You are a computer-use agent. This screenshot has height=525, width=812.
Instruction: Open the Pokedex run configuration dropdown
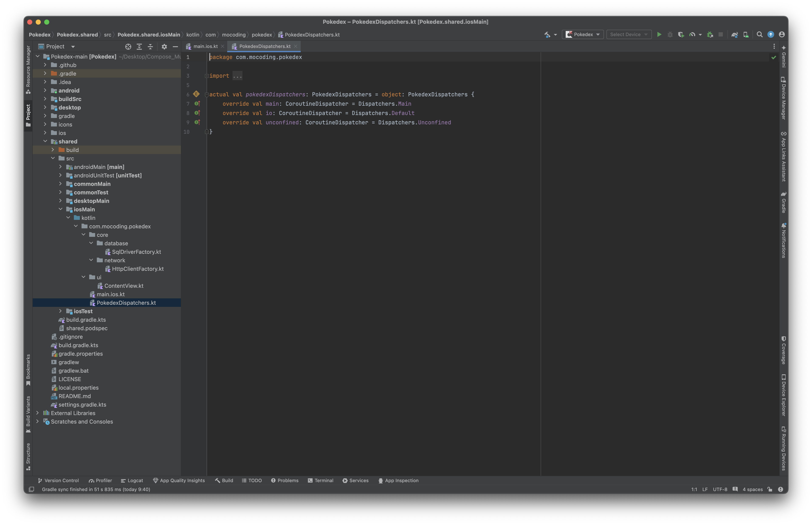[583, 34]
